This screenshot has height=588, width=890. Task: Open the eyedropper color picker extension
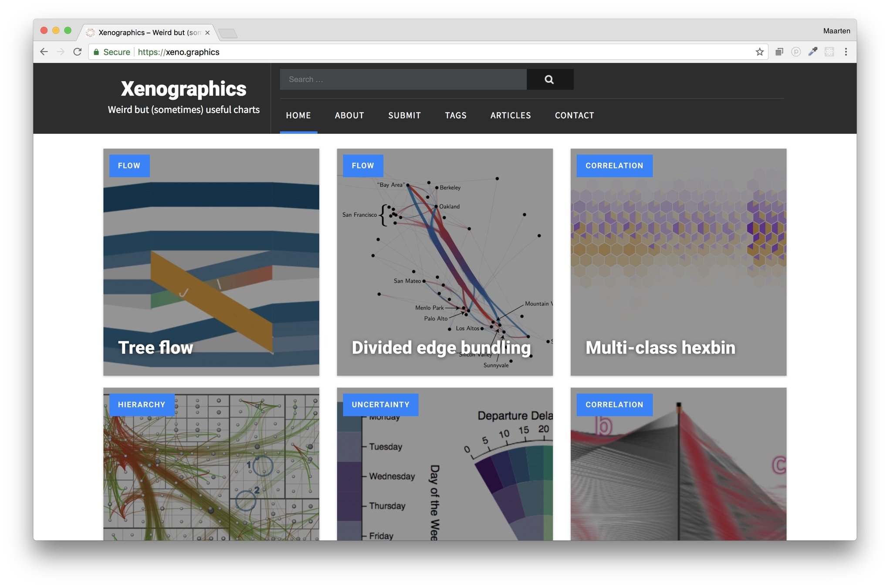[812, 52]
